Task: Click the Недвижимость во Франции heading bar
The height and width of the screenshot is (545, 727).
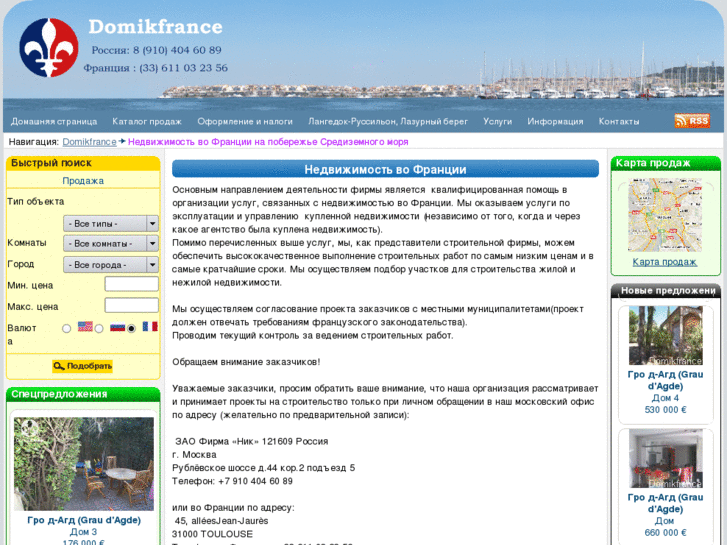Action: tap(385, 169)
